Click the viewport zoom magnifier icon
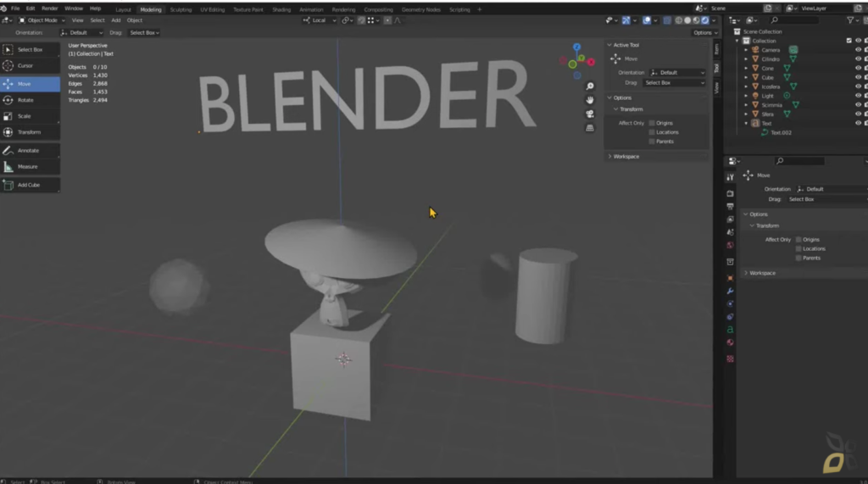This screenshot has height=484, width=868. [x=590, y=86]
